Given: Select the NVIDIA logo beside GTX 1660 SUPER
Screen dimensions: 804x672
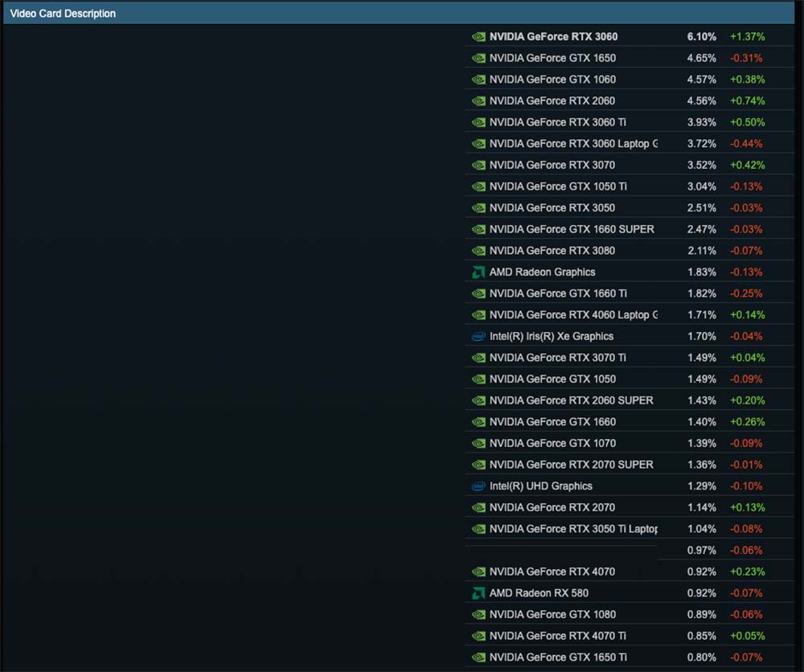Looking at the screenshot, I should click(478, 229).
